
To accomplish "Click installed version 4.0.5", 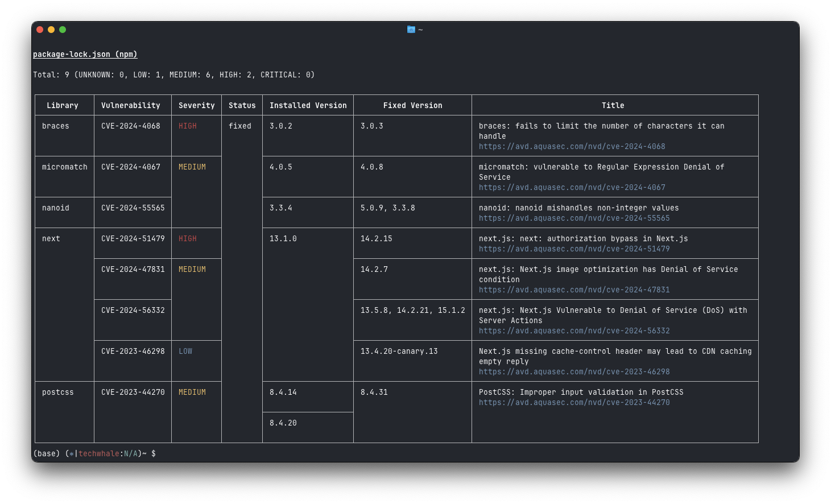I will [281, 167].
